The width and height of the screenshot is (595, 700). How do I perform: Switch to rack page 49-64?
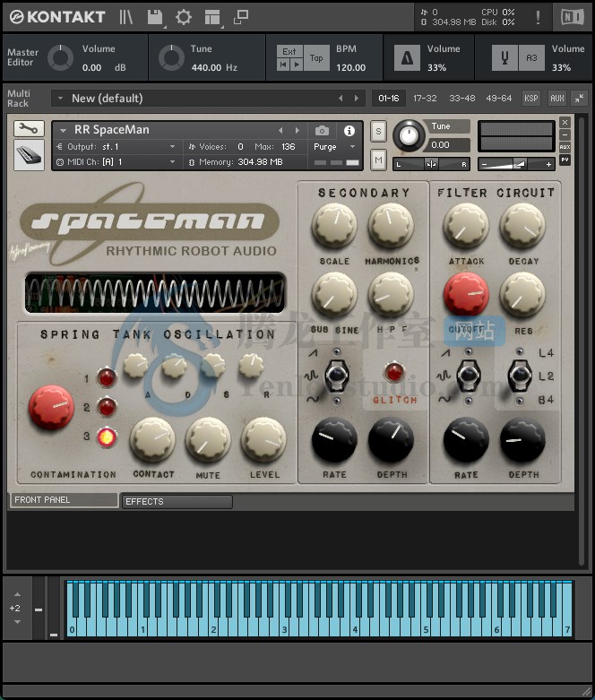click(x=499, y=99)
